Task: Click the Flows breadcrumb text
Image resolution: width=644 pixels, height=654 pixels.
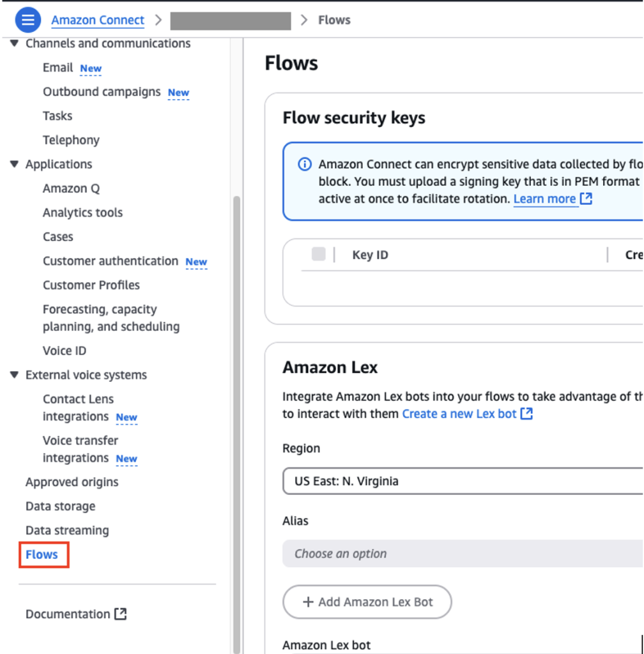Action: pos(334,20)
